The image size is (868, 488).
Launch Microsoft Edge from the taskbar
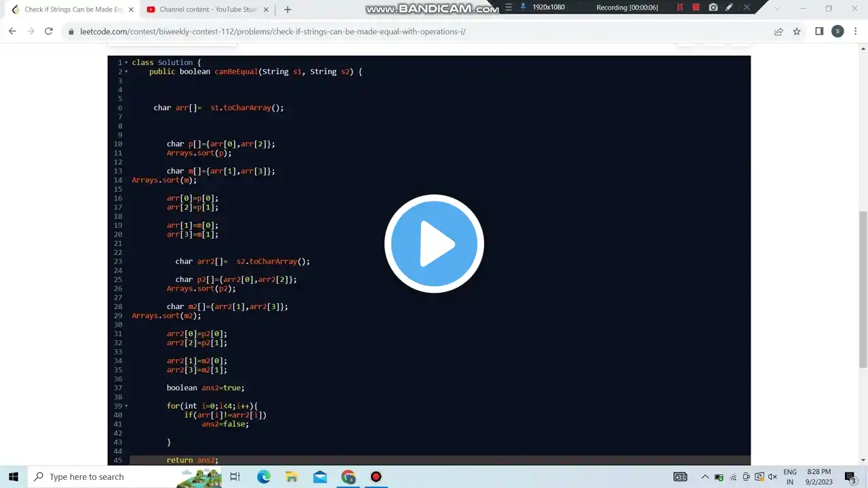pos(264,476)
